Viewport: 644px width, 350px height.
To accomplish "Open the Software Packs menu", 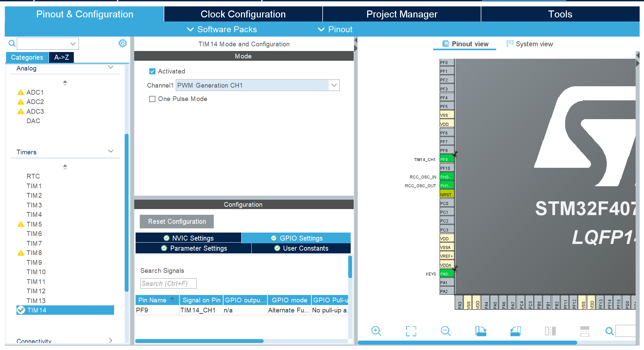I will (x=222, y=29).
